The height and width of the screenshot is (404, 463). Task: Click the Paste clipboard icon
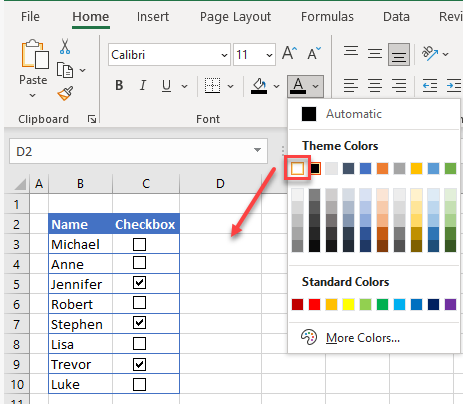(x=35, y=55)
